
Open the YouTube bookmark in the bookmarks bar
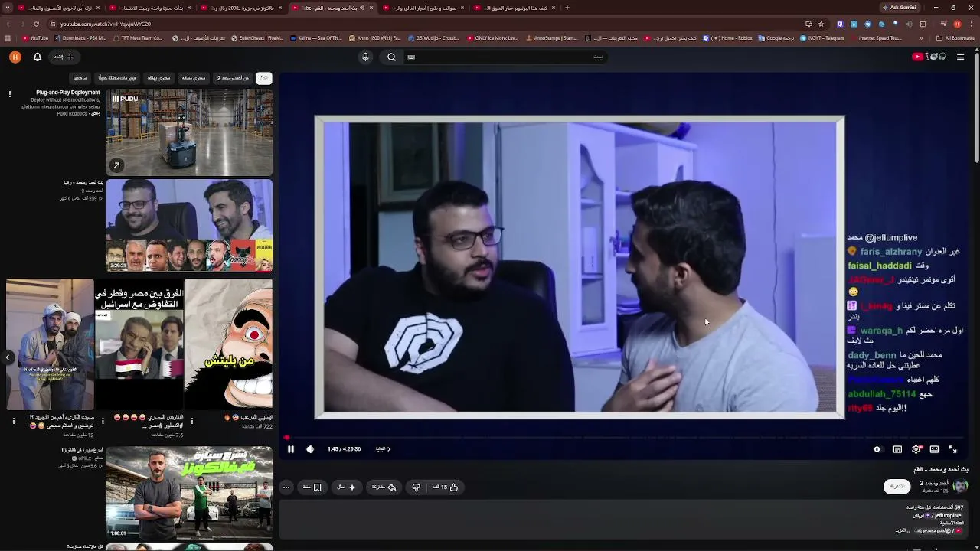click(x=36, y=38)
